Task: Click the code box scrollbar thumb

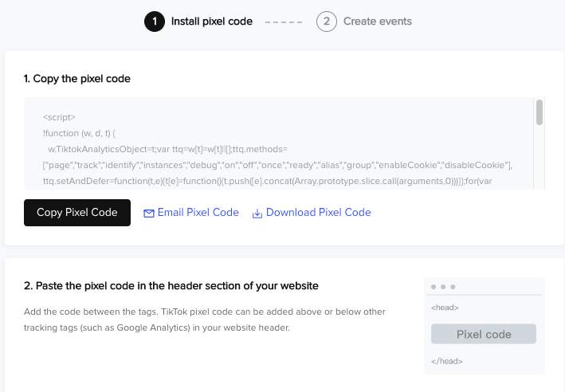Action: pyautogui.click(x=539, y=112)
